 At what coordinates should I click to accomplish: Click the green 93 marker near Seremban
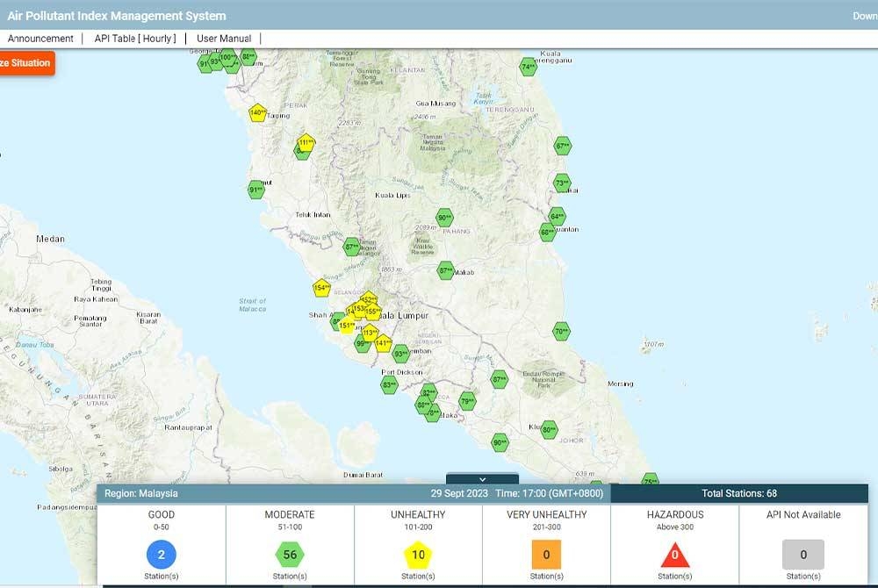pos(399,354)
